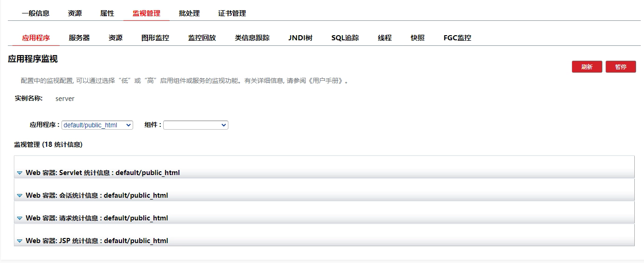Image resolution: width=644 pixels, height=263 pixels.
Task: Open the 服务器 monitoring sub-tab
Action: pyautogui.click(x=79, y=38)
